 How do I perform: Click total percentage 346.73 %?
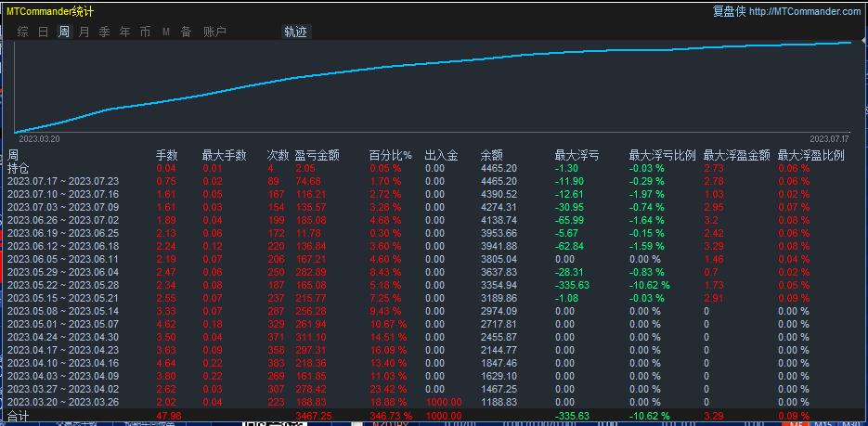391,416
